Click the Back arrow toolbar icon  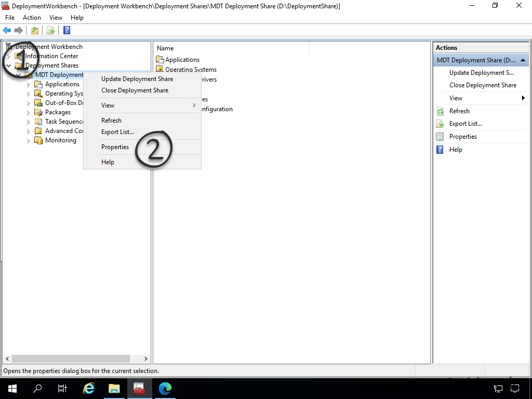(x=7, y=31)
